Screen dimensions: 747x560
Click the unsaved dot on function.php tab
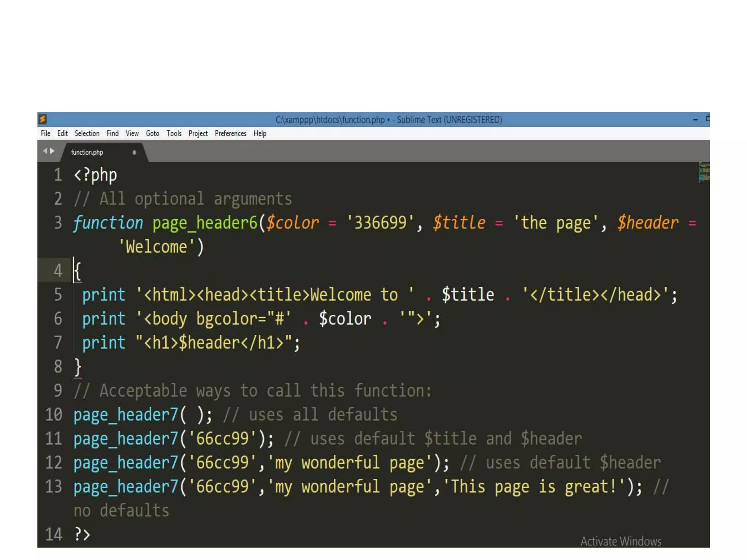(134, 152)
